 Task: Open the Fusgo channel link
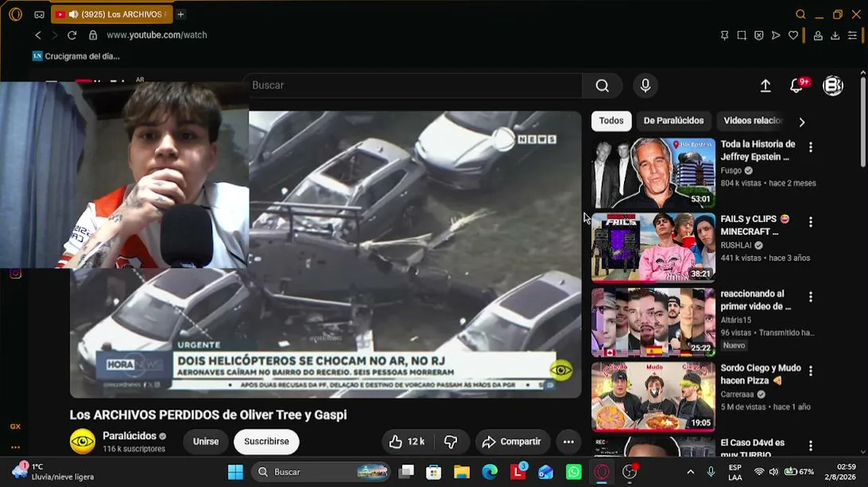(x=731, y=170)
